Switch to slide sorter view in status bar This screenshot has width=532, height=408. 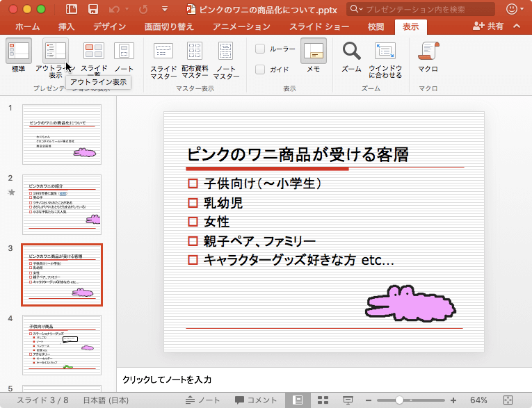tap(323, 400)
